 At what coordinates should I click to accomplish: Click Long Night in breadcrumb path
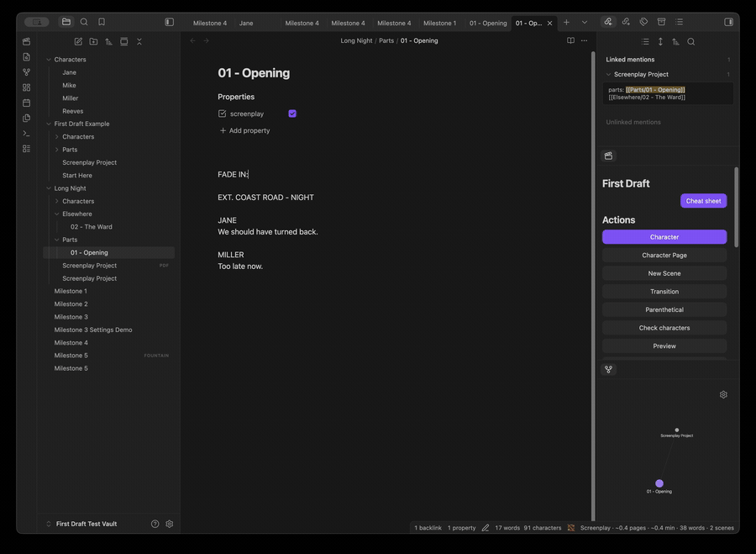click(x=356, y=40)
